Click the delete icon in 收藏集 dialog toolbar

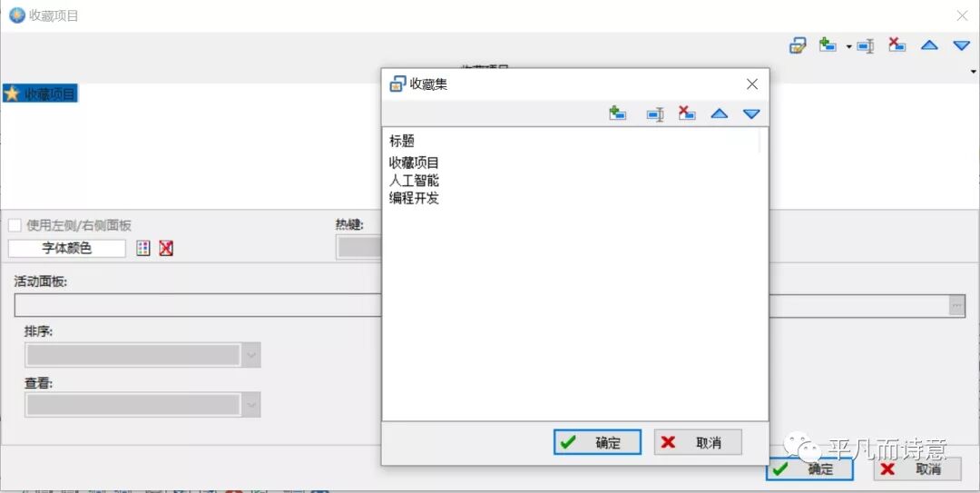coord(687,113)
